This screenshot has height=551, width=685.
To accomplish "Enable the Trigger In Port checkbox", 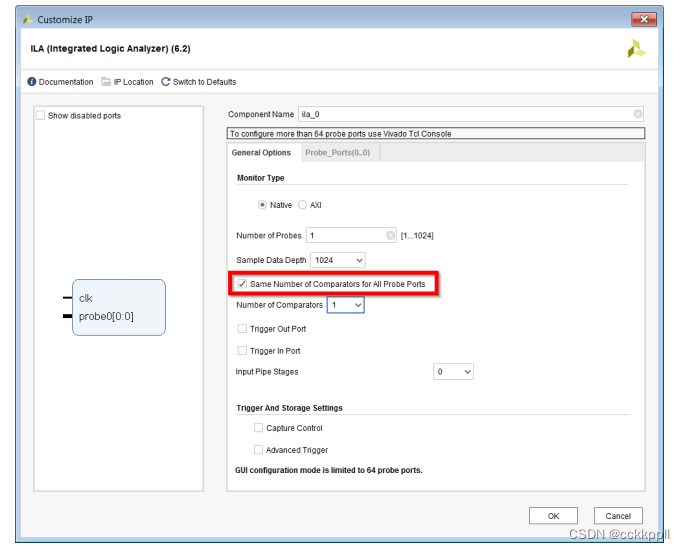I will click(242, 350).
